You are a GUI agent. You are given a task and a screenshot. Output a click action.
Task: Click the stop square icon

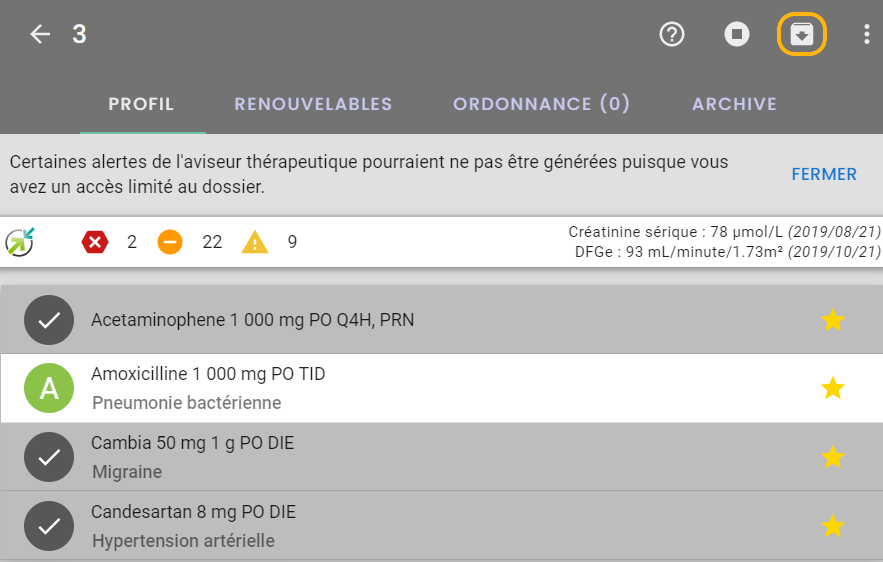(737, 34)
